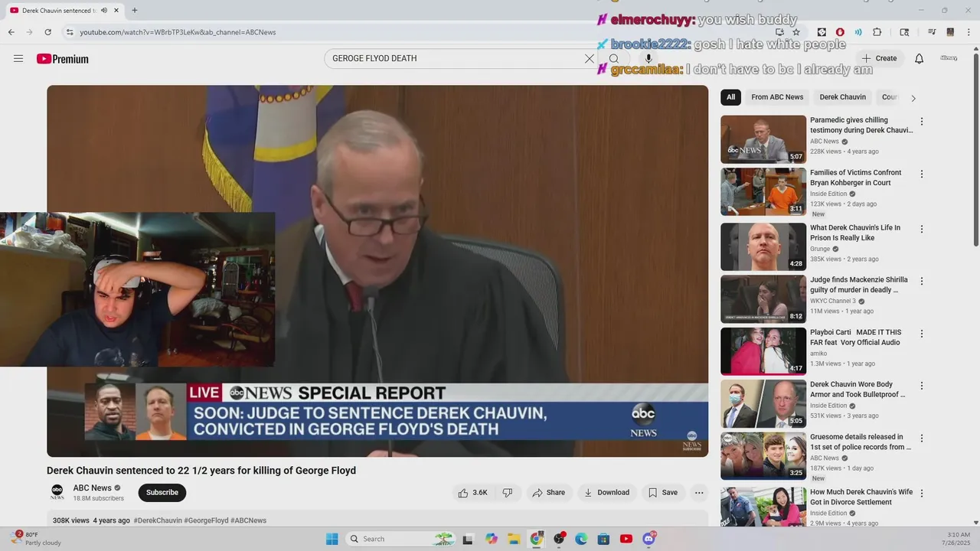
Task: Click the main video player
Action: (x=377, y=271)
